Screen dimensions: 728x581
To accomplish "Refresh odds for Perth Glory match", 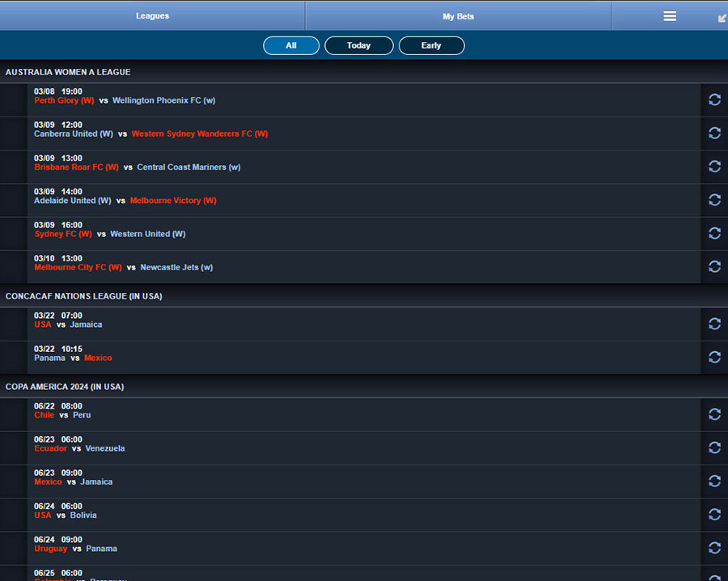I will click(x=714, y=100).
